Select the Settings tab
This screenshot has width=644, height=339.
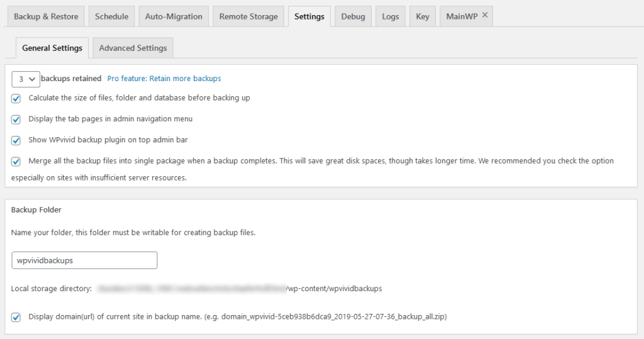[309, 16]
